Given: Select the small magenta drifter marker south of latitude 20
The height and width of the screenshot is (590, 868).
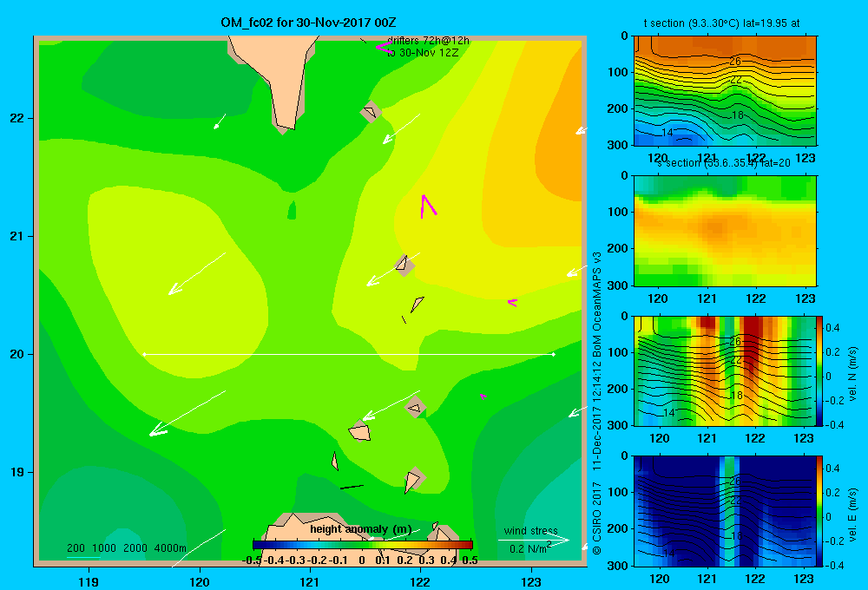Looking at the screenshot, I should (483, 397).
